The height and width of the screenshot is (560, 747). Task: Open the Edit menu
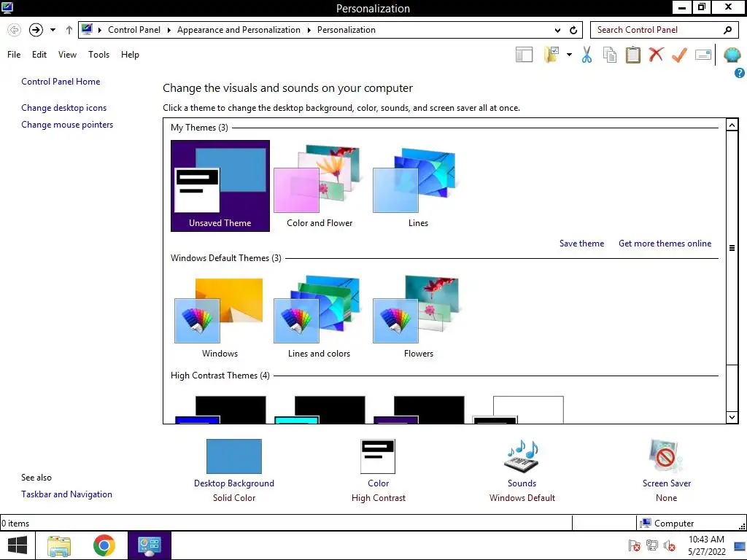(39, 55)
